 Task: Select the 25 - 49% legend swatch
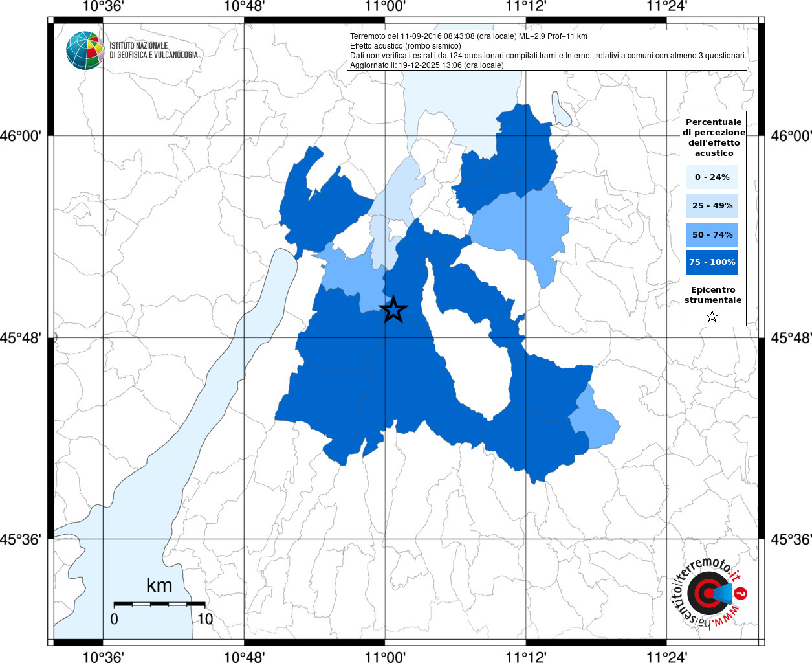click(712, 206)
